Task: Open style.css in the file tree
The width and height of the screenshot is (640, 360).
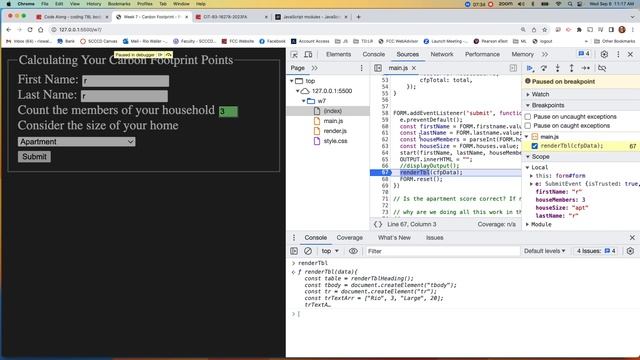Action: point(335,141)
